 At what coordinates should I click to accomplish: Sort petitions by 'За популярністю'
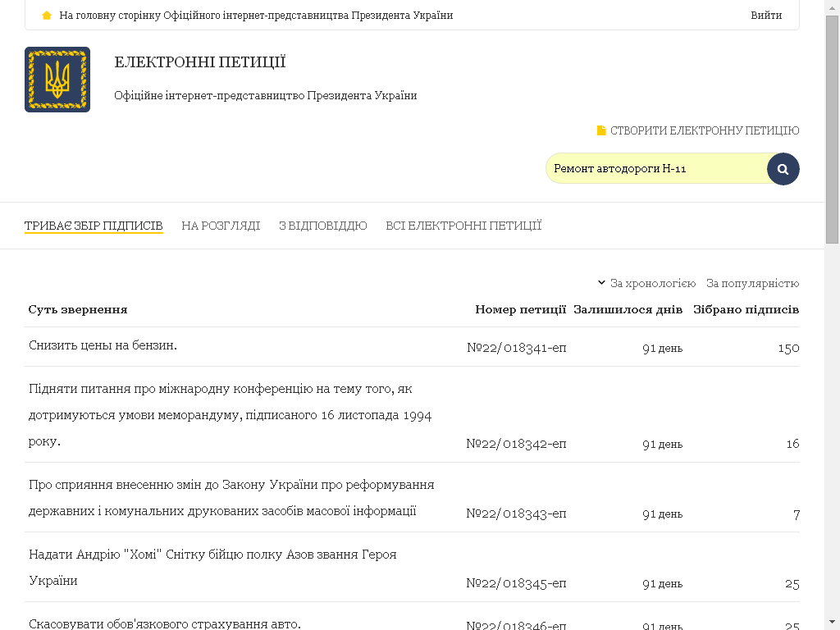[x=752, y=283]
